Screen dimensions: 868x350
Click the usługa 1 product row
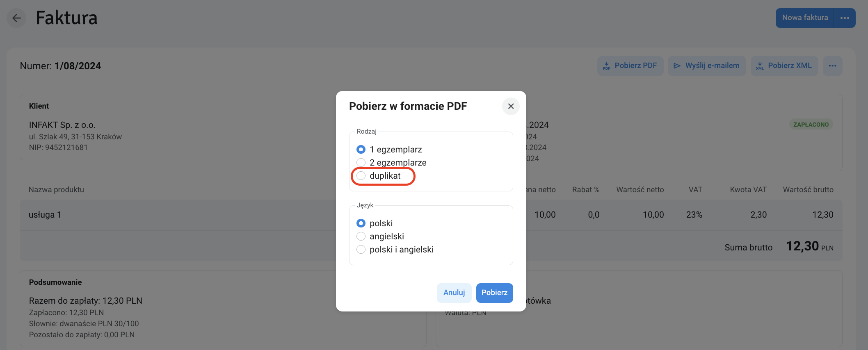click(431, 215)
